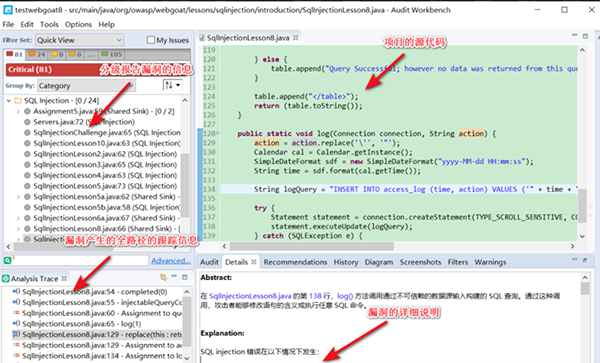This screenshot has height=363, width=600.
Task: Collapse the log method at line 128
Action: point(217,133)
